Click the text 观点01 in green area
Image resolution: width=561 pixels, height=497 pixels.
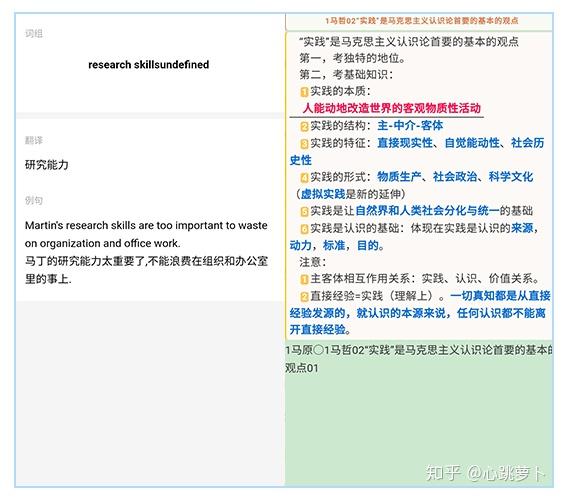point(302,368)
